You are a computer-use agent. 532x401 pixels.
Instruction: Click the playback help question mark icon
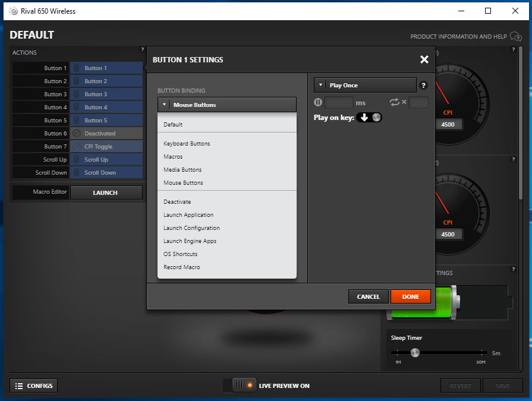[x=423, y=86]
